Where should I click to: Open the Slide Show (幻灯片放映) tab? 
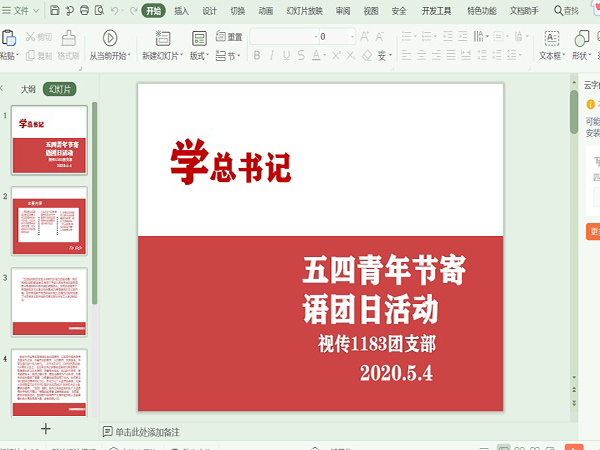(305, 11)
